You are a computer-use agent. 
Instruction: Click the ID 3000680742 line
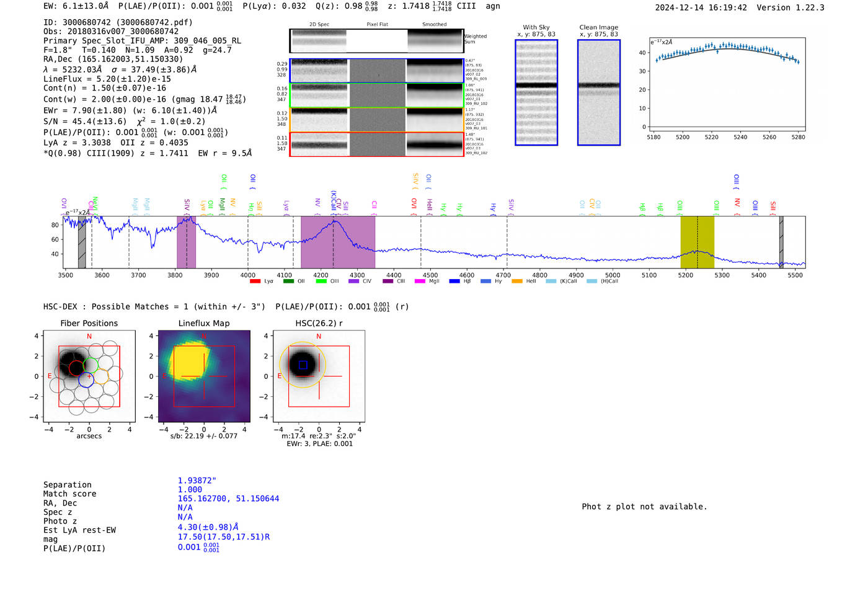[x=118, y=22]
